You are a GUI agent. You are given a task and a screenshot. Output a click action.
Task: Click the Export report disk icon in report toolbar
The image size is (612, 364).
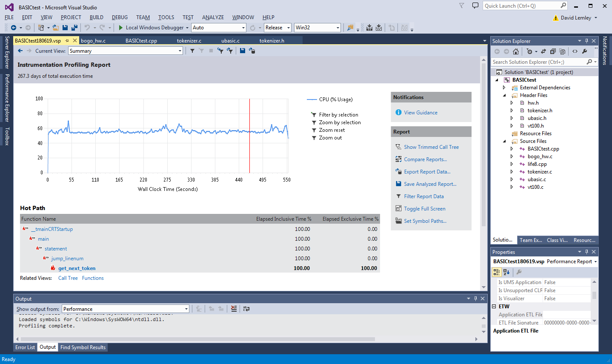pyautogui.click(x=242, y=51)
